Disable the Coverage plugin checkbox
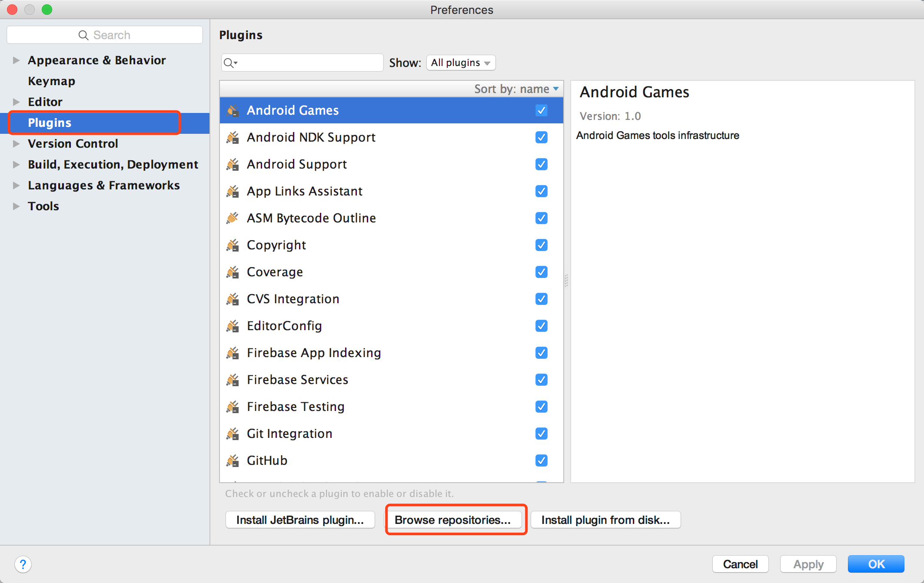This screenshot has width=924, height=583. (x=541, y=272)
